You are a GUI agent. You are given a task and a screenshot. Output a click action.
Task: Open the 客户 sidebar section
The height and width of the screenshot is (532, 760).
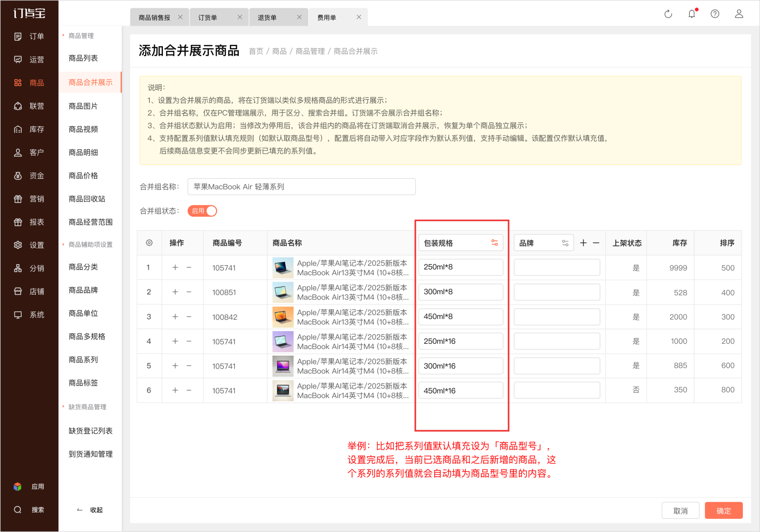(29, 152)
